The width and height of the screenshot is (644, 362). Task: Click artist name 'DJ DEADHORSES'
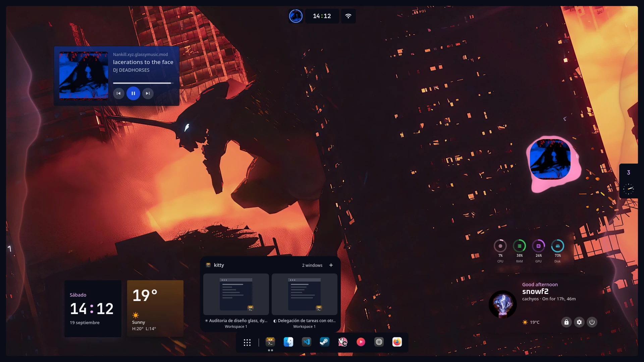[131, 70]
